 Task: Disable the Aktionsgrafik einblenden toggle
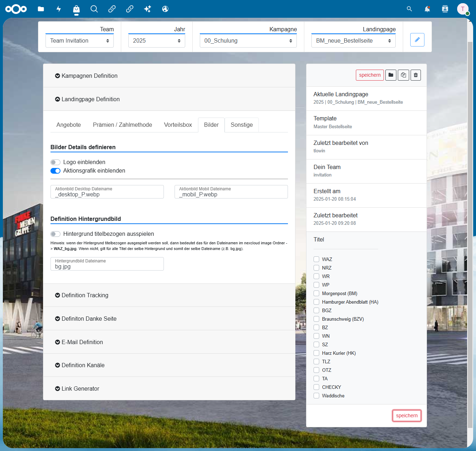tap(55, 171)
